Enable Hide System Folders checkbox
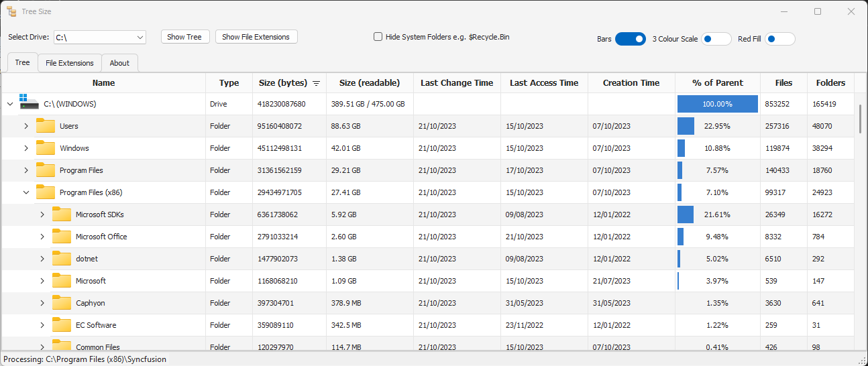Image resolution: width=868 pixels, height=366 pixels. pos(378,37)
